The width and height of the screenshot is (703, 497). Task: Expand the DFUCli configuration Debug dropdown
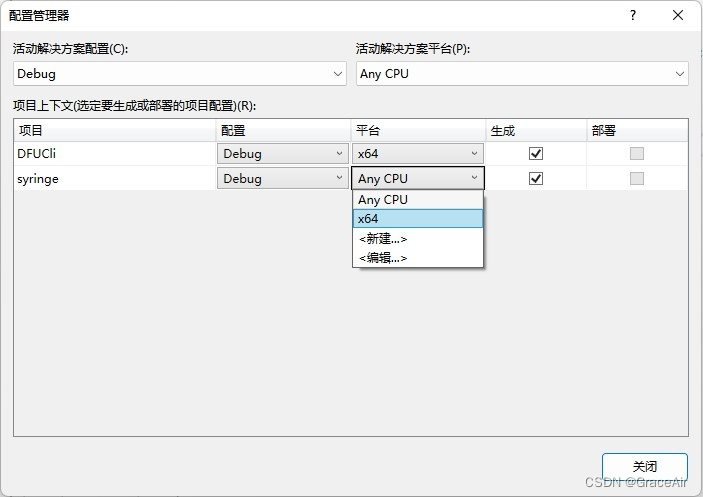pyautogui.click(x=283, y=154)
